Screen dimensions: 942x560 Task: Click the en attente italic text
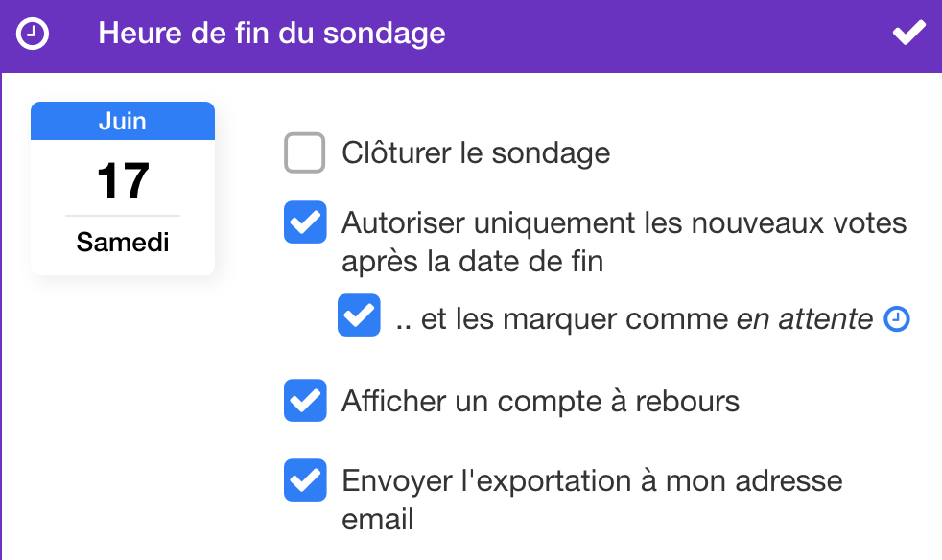pyautogui.click(x=805, y=319)
